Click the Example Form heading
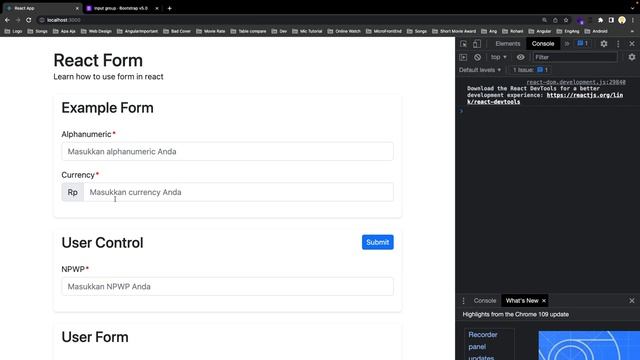The height and width of the screenshot is (360, 640). tap(107, 108)
